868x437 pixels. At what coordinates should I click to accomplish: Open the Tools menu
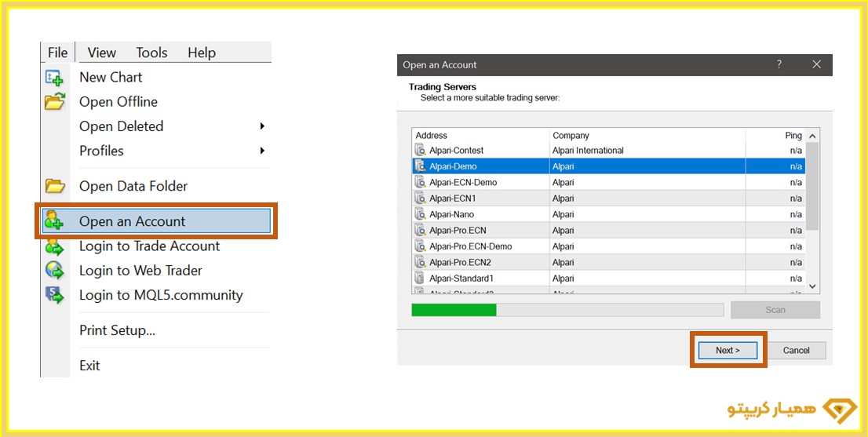(x=151, y=53)
